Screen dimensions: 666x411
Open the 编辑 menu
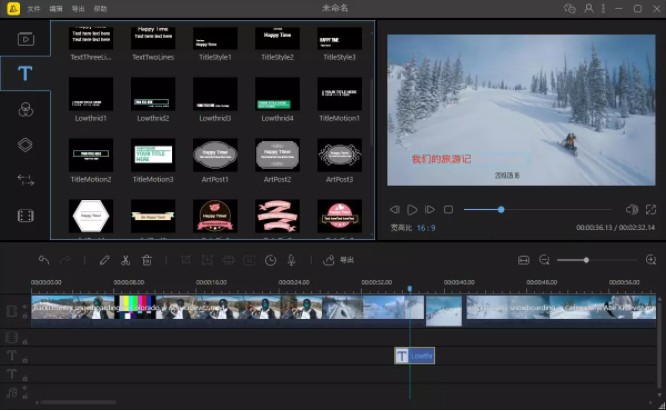pyautogui.click(x=56, y=8)
